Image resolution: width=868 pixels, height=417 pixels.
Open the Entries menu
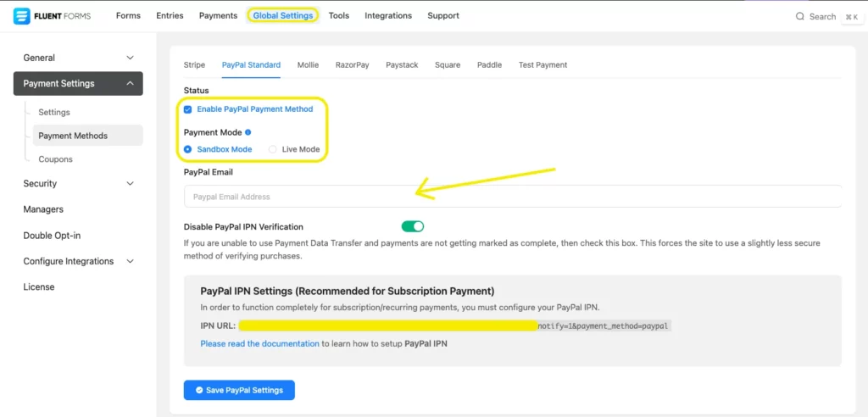170,15
